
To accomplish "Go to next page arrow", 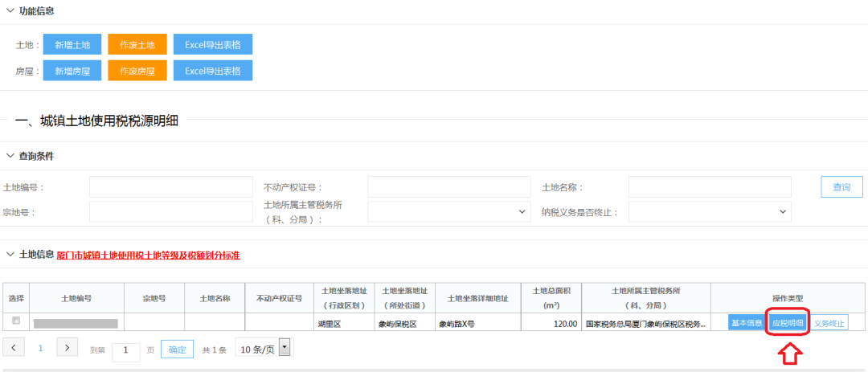I will point(68,348).
